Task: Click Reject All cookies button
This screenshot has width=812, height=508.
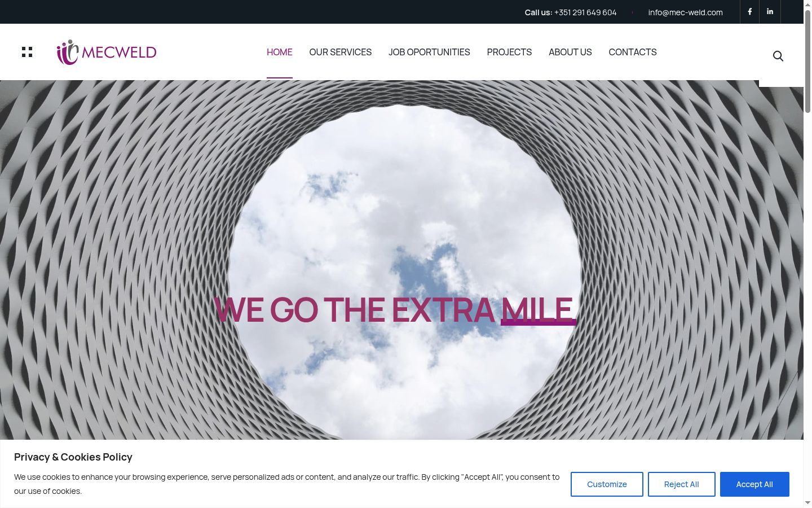Action: tap(682, 484)
